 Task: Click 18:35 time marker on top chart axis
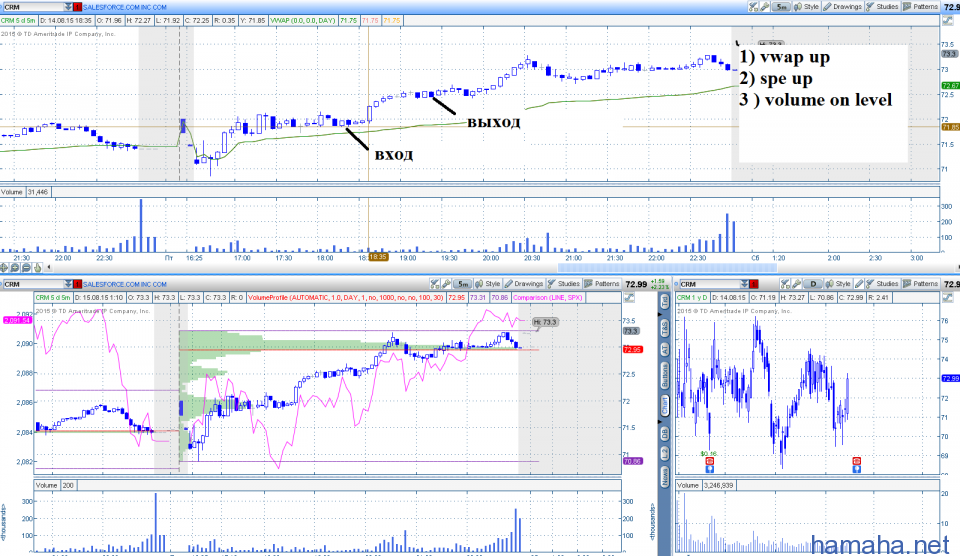tap(378, 257)
